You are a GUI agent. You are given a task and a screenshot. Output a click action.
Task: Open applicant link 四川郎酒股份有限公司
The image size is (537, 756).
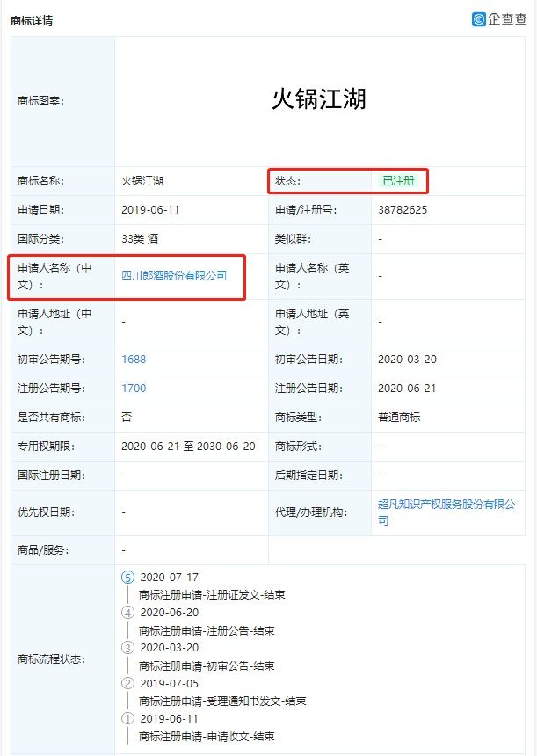174,276
